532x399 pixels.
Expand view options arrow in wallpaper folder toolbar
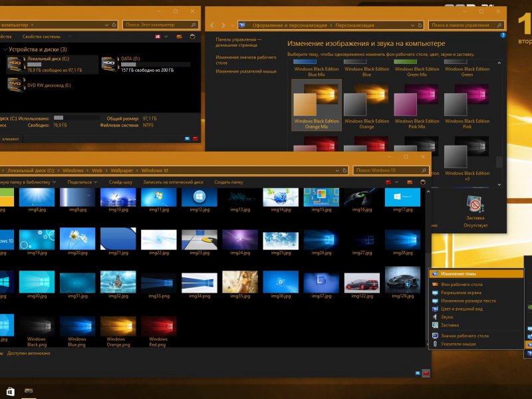[x=396, y=182]
